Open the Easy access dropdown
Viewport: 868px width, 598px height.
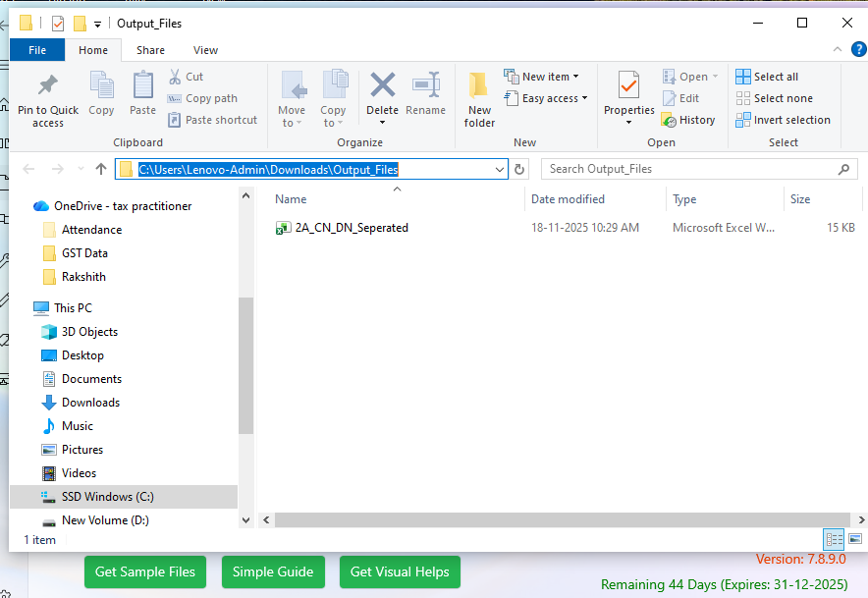point(547,98)
